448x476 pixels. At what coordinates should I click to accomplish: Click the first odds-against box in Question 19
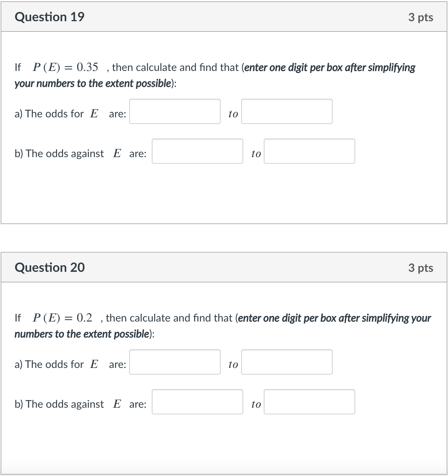coord(197,151)
